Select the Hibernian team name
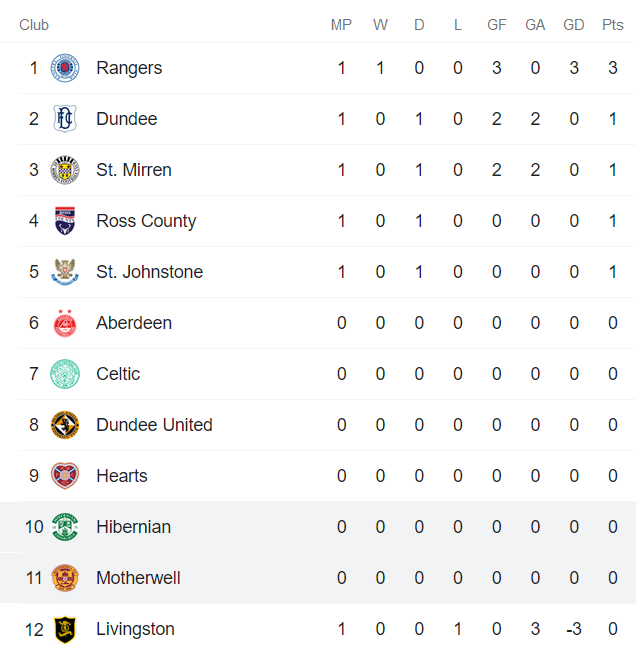Image resolution: width=636 pixels, height=664 pixels. pyautogui.click(x=133, y=527)
